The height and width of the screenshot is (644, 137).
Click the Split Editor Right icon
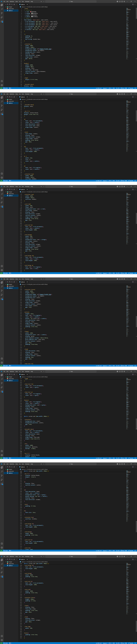click(x=133, y=5)
